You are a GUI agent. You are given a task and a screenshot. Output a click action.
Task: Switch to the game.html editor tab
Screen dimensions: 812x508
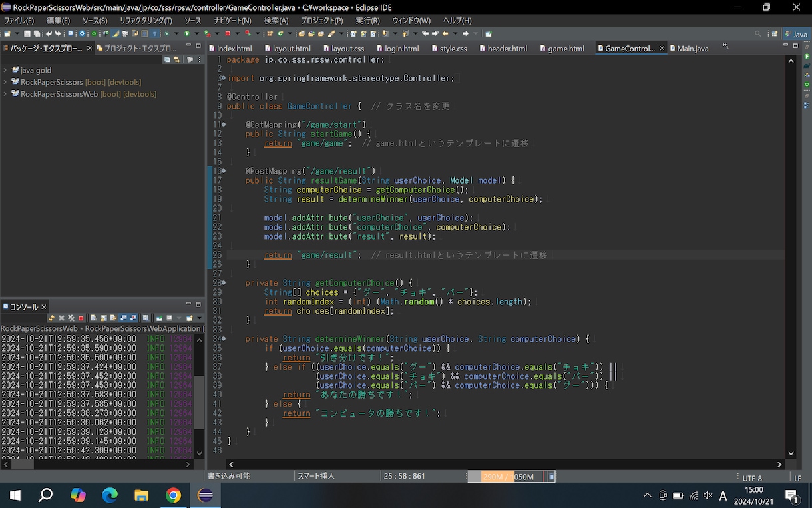pyautogui.click(x=561, y=49)
